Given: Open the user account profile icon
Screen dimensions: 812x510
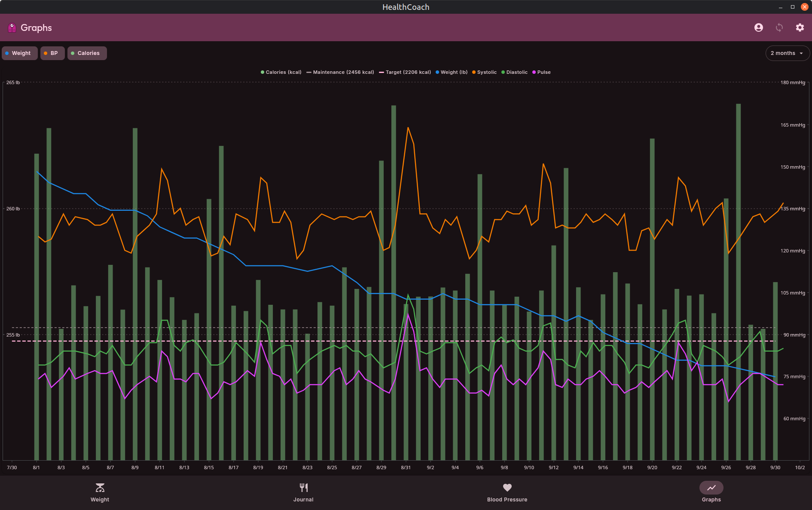Looking at the screenshot, I should coord(759,27).
